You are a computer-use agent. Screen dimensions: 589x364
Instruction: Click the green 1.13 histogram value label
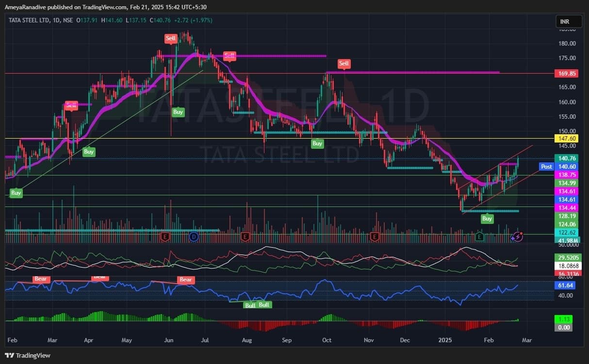pyautogui.click(x=563, y=319)
